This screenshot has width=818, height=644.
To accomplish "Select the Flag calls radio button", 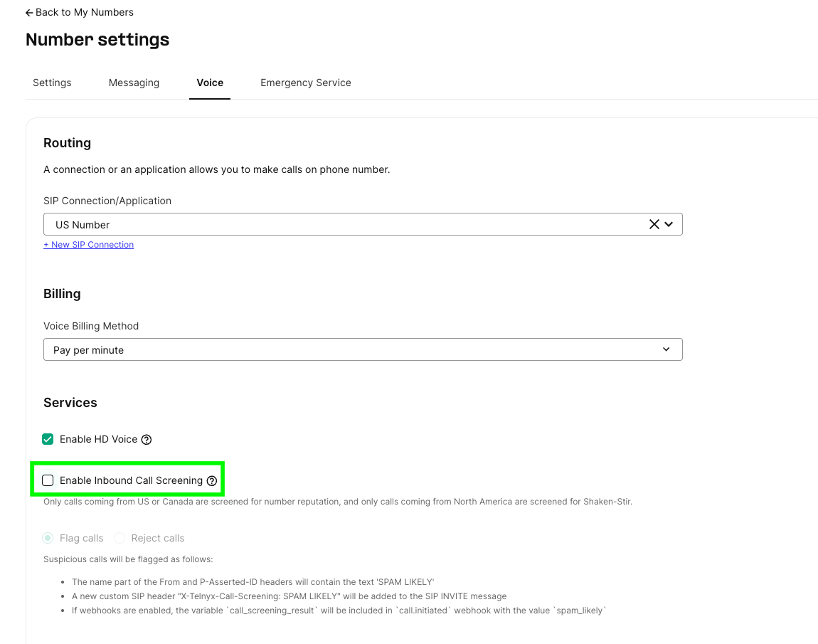I will coord(48,537).
